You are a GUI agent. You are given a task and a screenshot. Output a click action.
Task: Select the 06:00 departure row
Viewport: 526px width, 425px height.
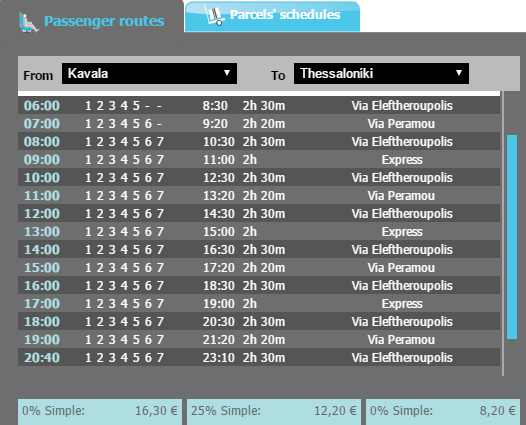tap(259, 105)
